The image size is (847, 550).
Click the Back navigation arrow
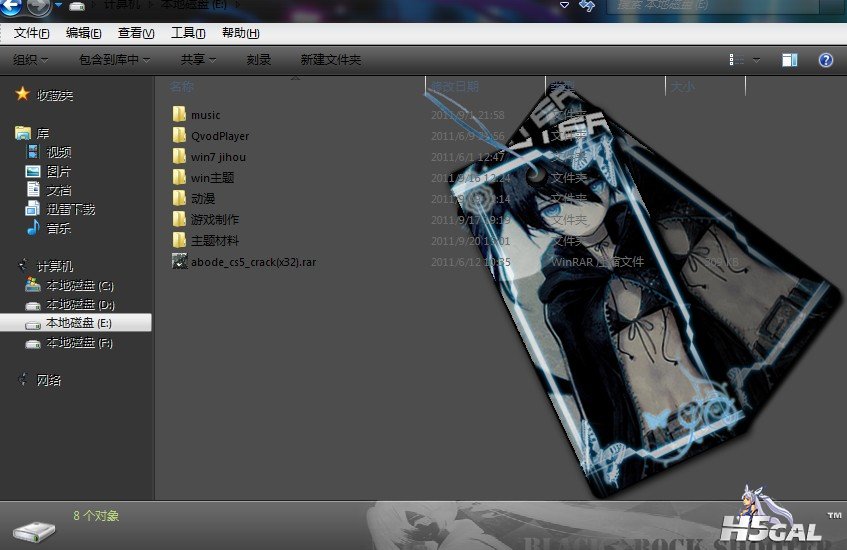click(10, 6)
